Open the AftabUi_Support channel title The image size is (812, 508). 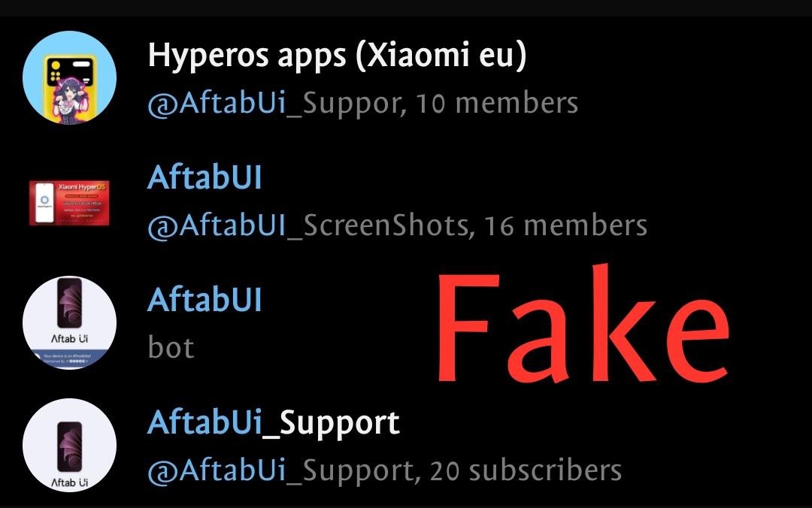274,424
